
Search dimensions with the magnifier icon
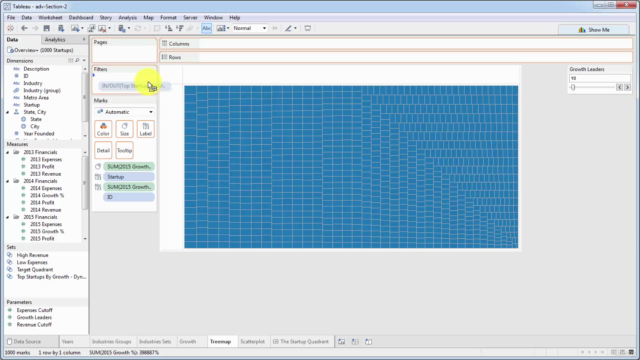click(x=77, y=60)
